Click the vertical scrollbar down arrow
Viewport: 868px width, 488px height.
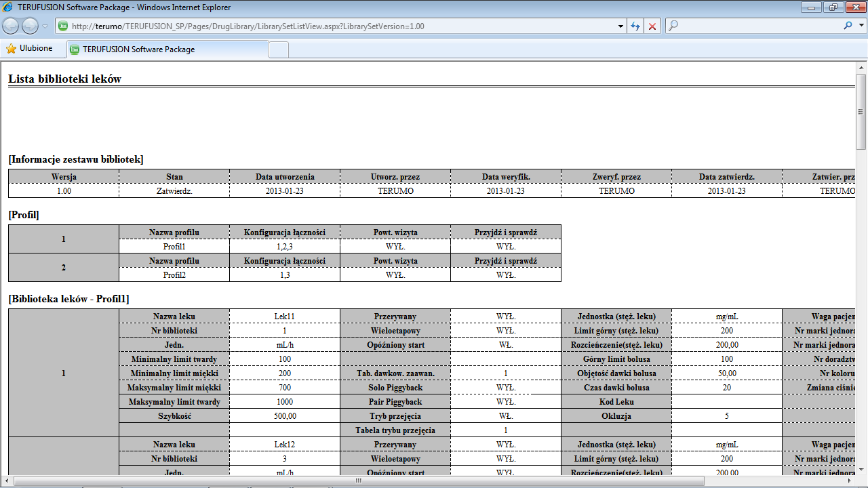point(861,470)
